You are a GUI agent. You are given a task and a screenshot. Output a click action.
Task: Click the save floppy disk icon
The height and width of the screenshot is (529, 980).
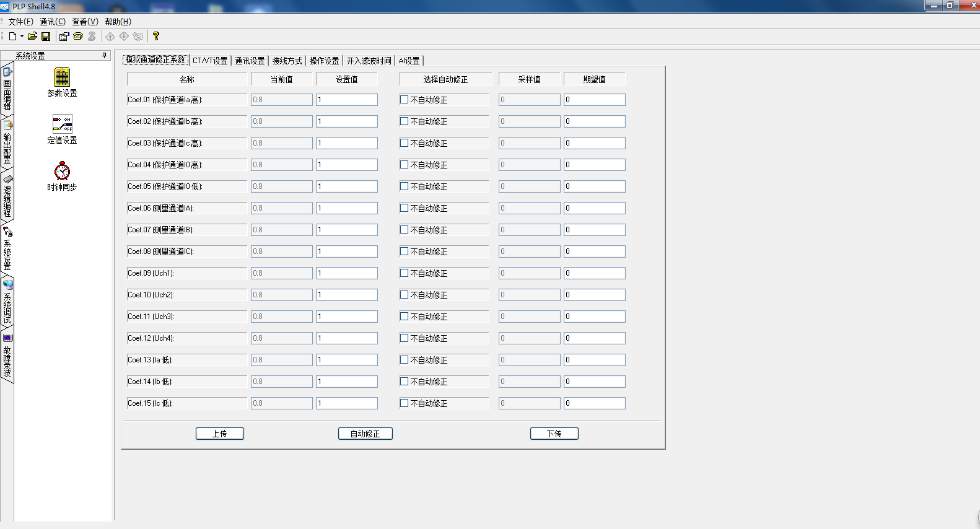tap(46, 37)
